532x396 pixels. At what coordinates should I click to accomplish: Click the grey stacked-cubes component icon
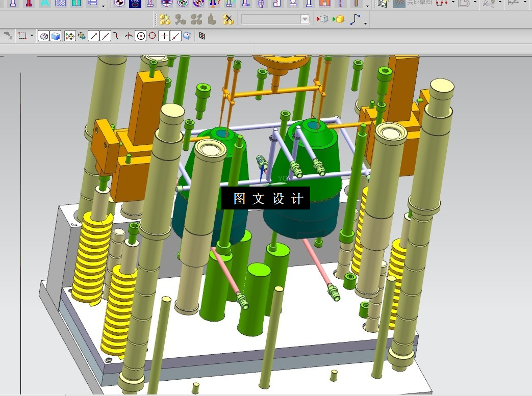212,19
